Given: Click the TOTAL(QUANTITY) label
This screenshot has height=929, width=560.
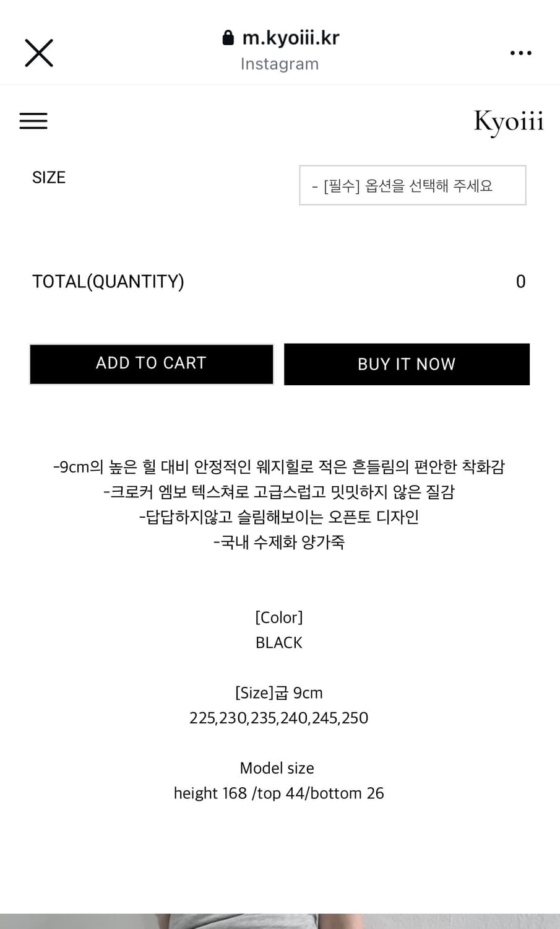Looking at the screenshot, I should pos(108,282).
